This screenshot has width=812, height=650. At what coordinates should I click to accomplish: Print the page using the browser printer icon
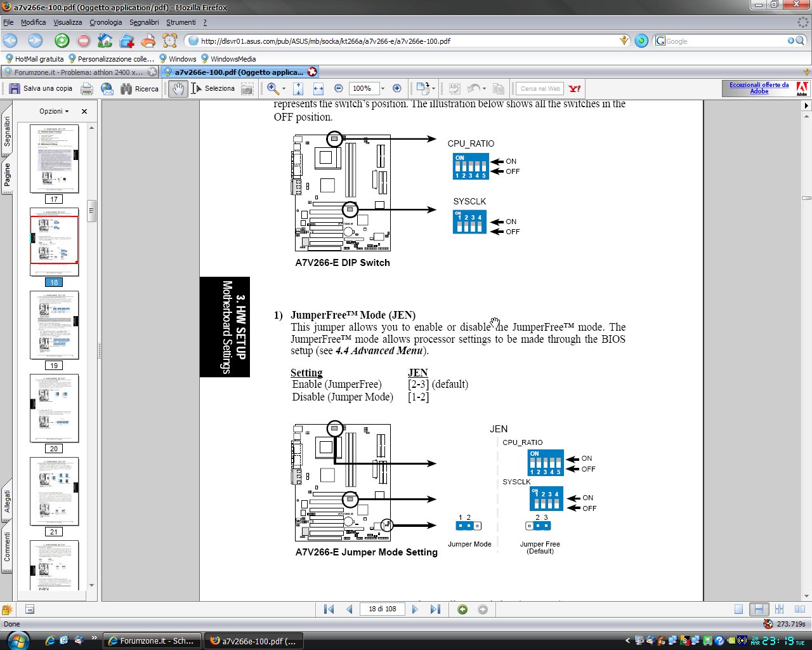tap(148, 41)
